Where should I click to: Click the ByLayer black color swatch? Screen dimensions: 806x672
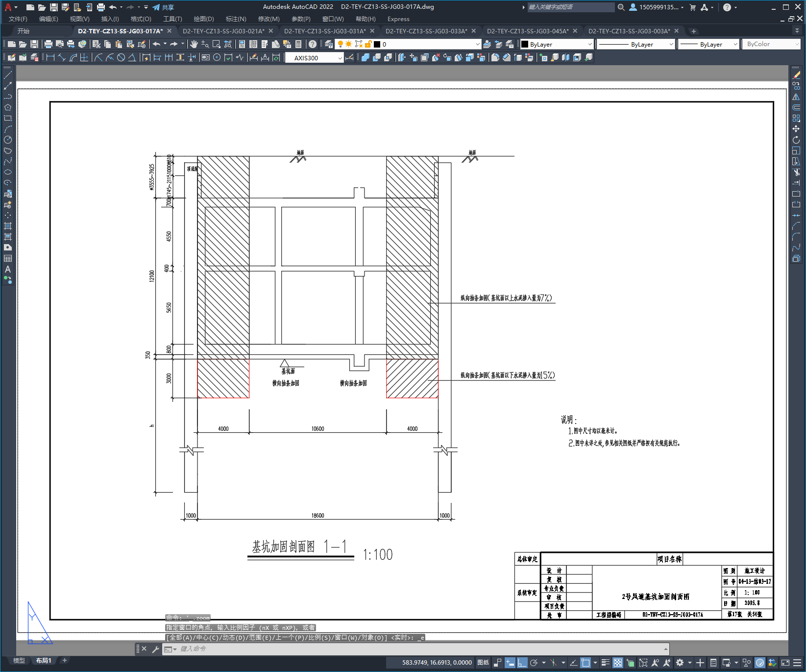(x=525, y=44)
